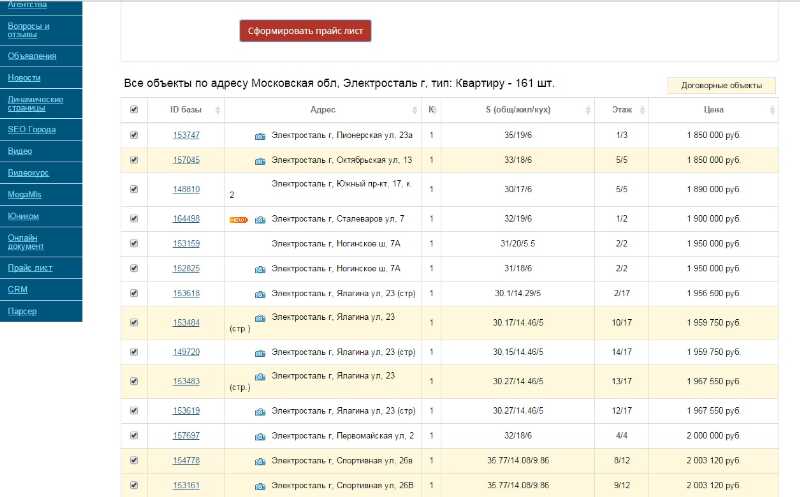Click camera icon for Первомайская ул, 2
800x497 pixels.
260,436
